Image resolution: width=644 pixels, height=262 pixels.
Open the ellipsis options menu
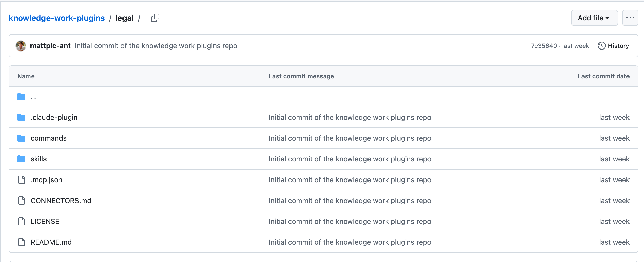point(630,18)
